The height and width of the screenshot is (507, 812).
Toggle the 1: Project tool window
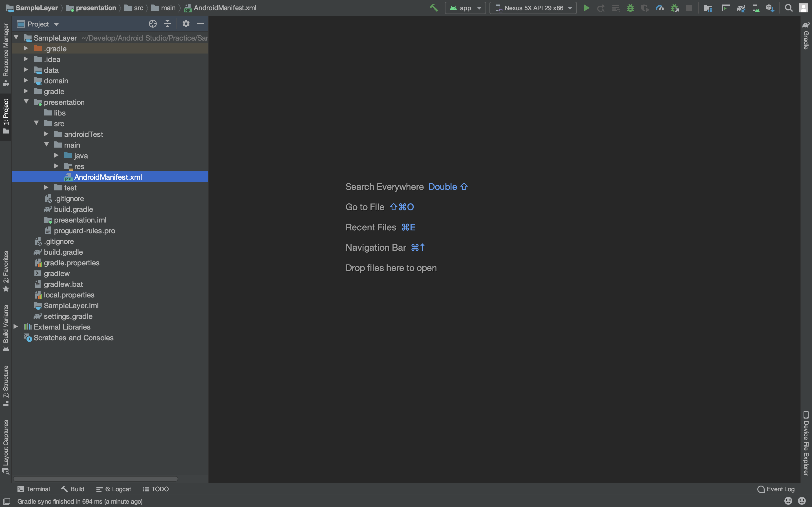click(x=6, y=116)
